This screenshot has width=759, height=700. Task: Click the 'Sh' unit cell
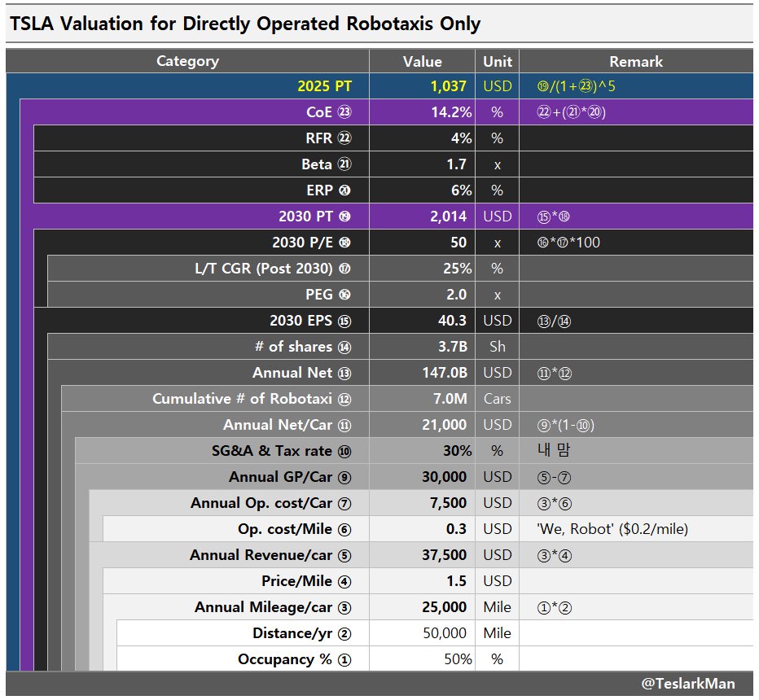coord(497,347)
